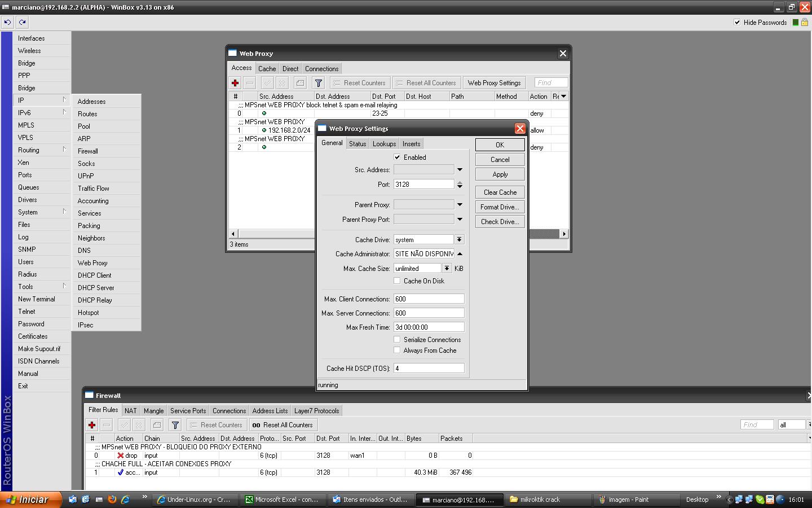Open the Layer7 Protocols tab

point(316,411)
